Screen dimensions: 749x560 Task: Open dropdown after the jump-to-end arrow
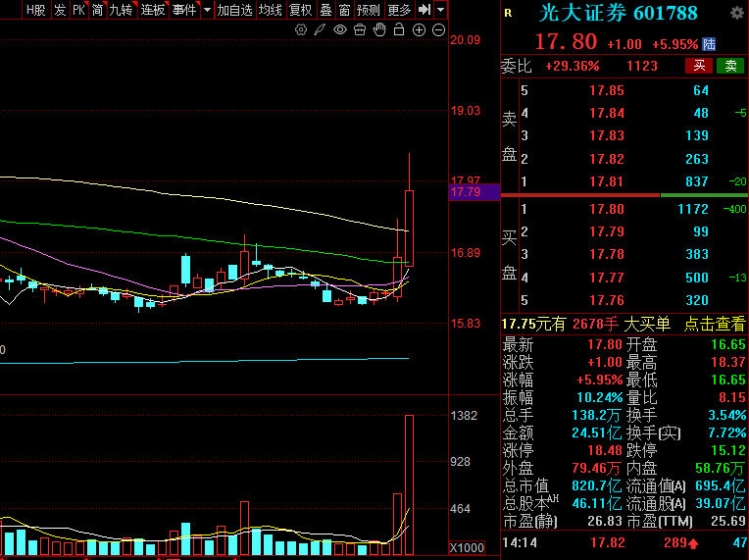[440, 10]
